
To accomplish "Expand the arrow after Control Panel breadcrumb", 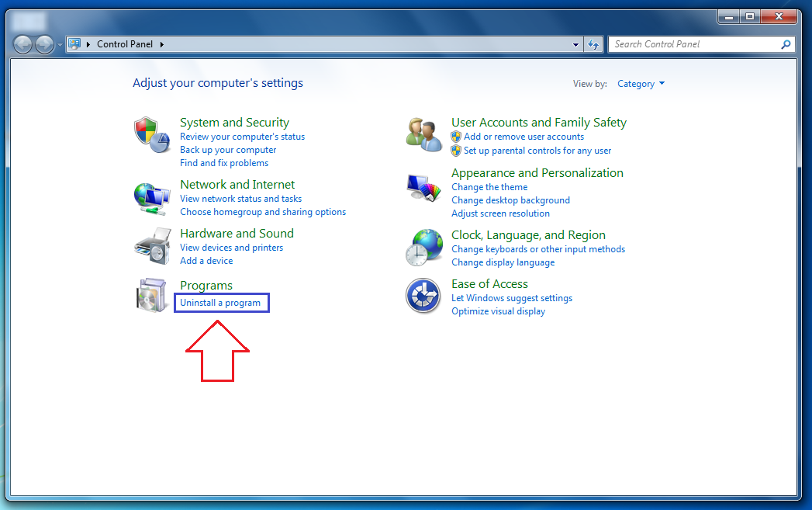I will [x=162, y=44].
